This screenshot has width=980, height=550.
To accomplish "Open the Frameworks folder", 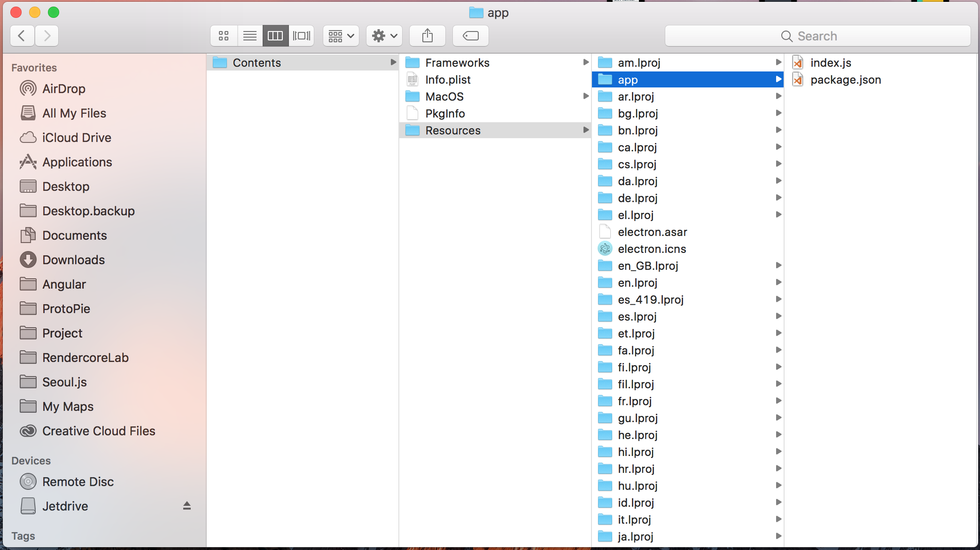I will click(457, 63).
